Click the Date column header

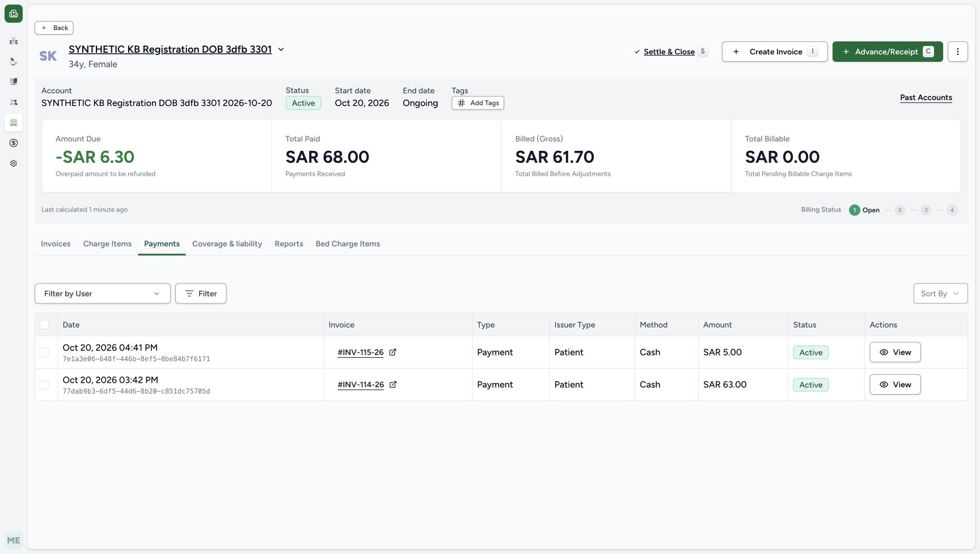tap(71, 325)
